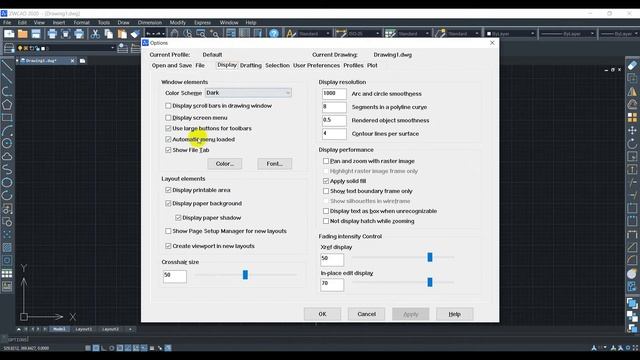Click the New drawing toolbar icon

[x=9, y=34]
